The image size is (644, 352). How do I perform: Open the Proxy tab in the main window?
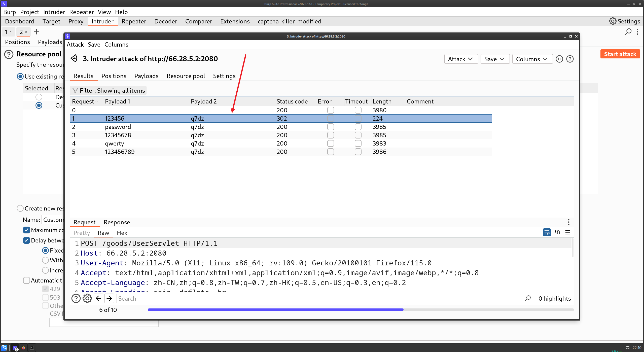point(76,21)
